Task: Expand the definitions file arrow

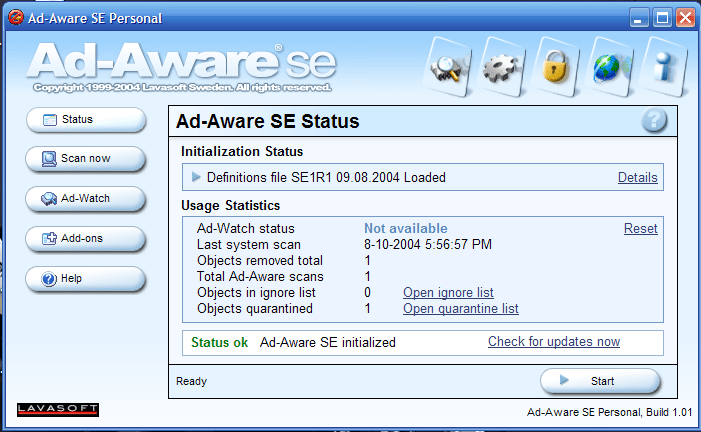Action: coord(196,177)
